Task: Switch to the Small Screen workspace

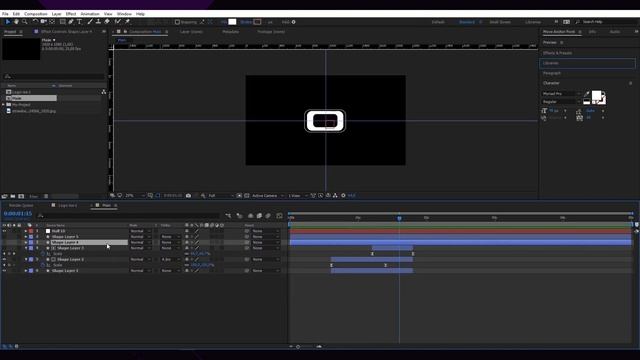Action: [500, 22]
